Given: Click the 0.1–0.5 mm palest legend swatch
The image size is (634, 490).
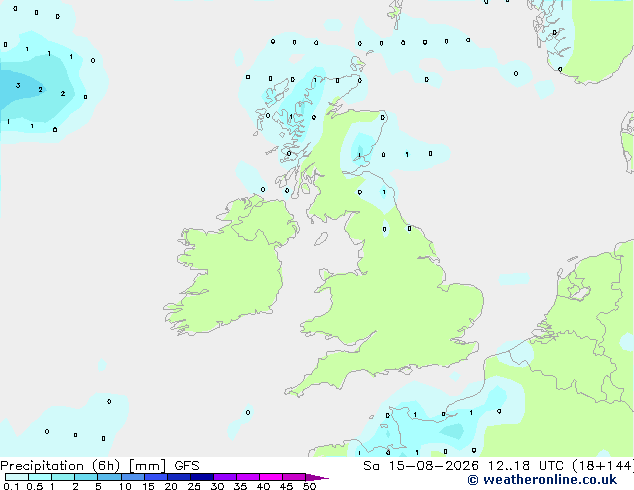Looking at the screenshot, I should 17,477.
